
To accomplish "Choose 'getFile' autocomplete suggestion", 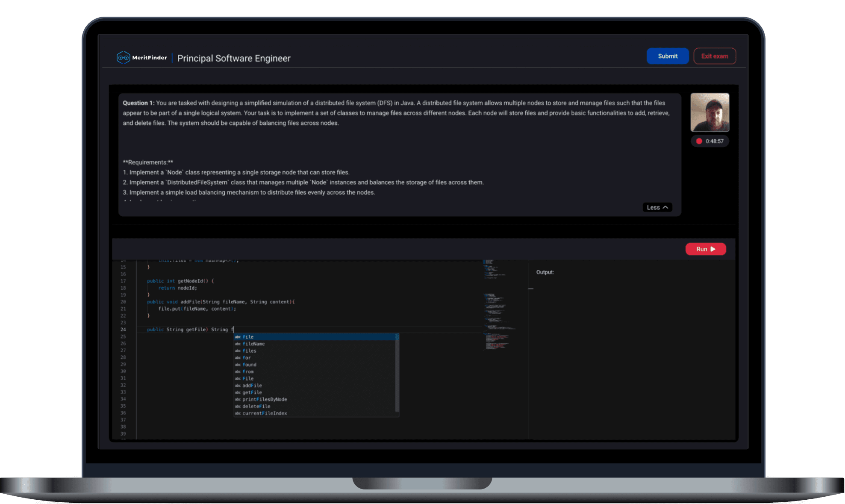I will pyautogui.click(x=252, y=392).
